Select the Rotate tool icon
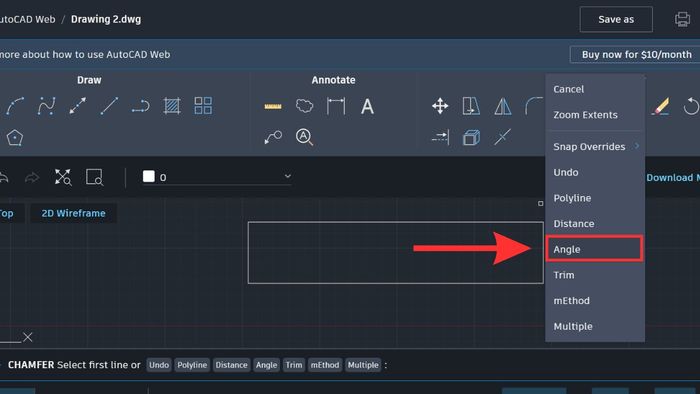 pyautogui.click(x=691, y=106)
